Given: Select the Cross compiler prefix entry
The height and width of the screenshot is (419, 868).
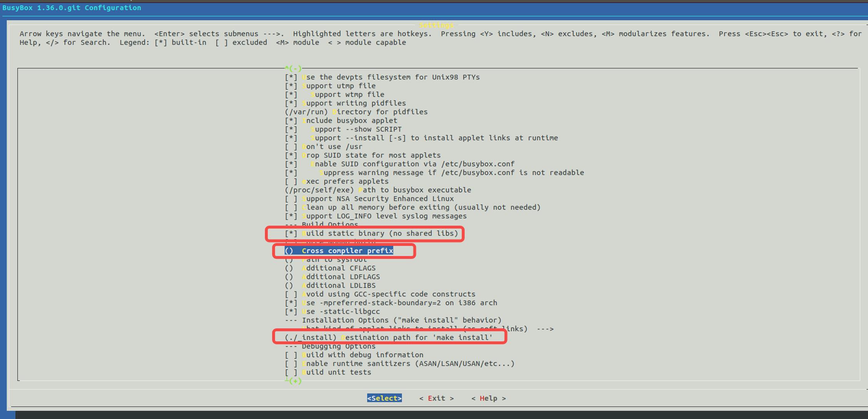Looking at the screenshot, I should coord(339,251).
